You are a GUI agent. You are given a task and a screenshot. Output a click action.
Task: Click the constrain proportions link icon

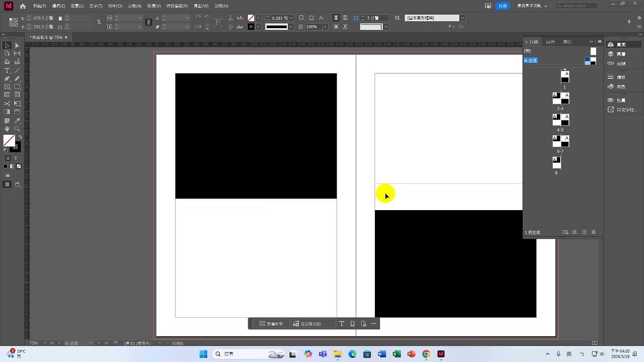(x=148, y=22)
